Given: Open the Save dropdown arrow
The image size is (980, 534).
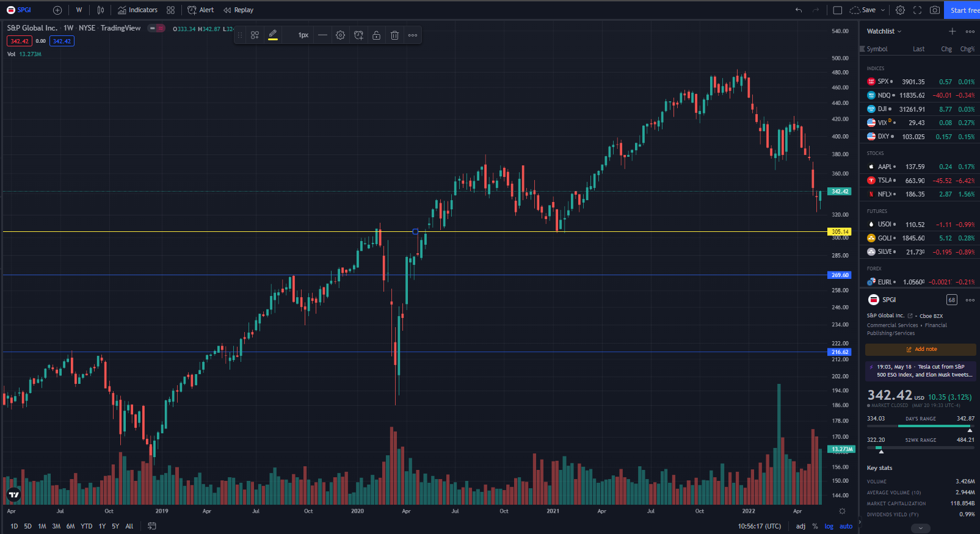Looking at the screenshot, I should [x=883, y=10].
